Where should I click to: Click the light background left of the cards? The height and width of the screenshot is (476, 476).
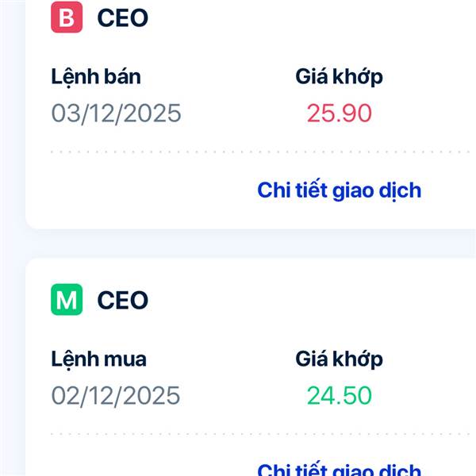pyautogui.click(x=12, y=238)
